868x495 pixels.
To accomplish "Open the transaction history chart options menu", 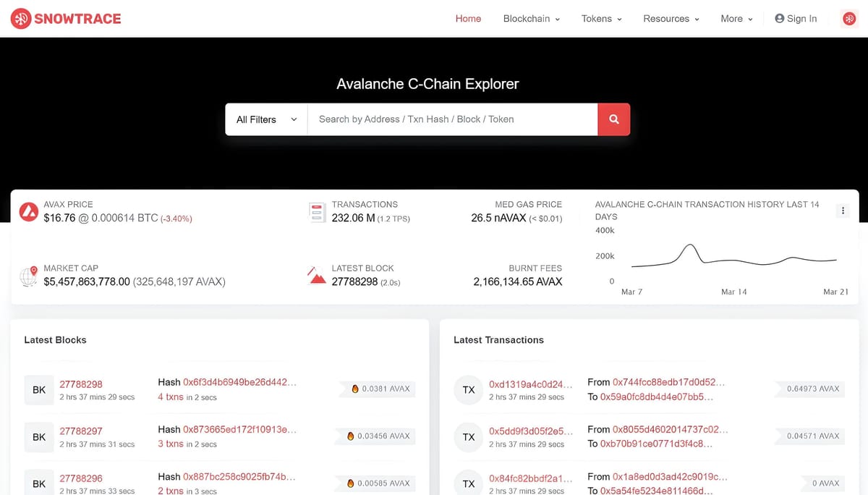I will tap(843, 211).
